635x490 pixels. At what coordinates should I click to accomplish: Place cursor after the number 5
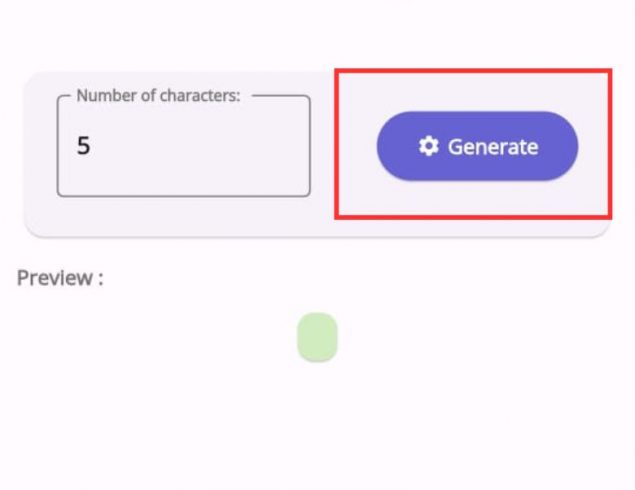tap(93, 146)
